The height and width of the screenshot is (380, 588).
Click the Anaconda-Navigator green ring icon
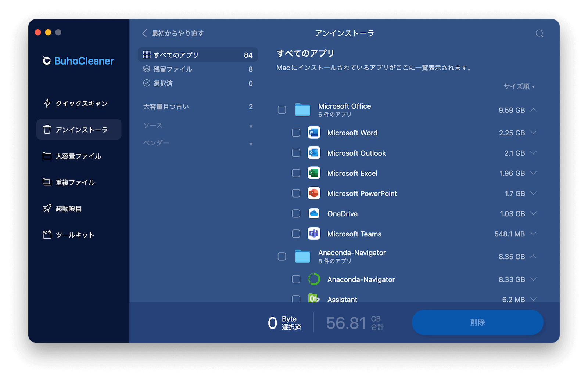point(314,279)
